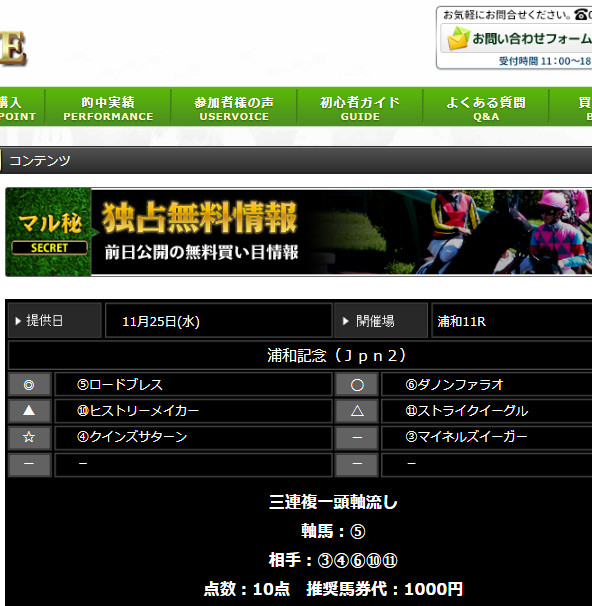Click the お問い合わせフォーム button
592x606 pixels.
516,39
